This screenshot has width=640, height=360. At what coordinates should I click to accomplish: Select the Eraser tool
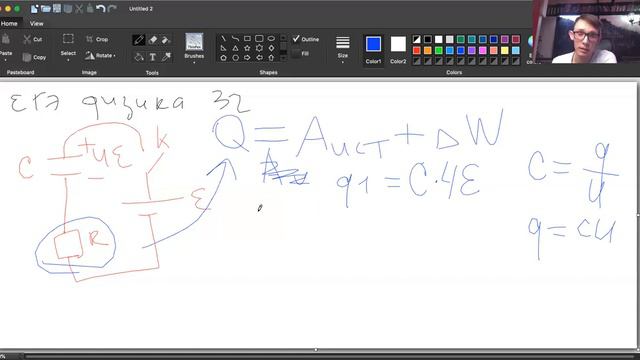pos(153,40)
